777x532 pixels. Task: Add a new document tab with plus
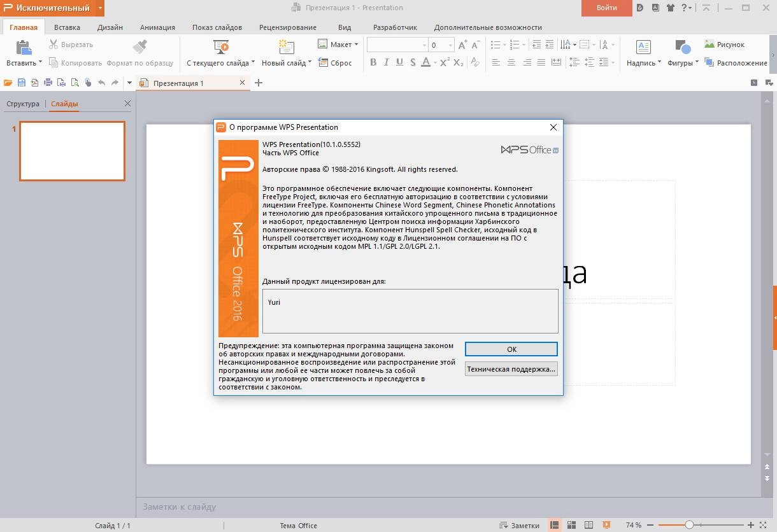259,83
